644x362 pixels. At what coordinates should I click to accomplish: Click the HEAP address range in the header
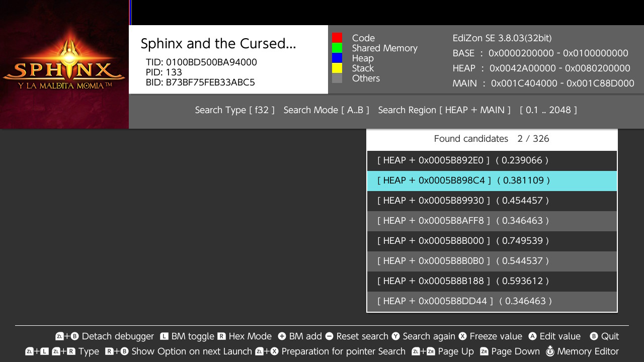pyautogui.click(x=541, y=68)
